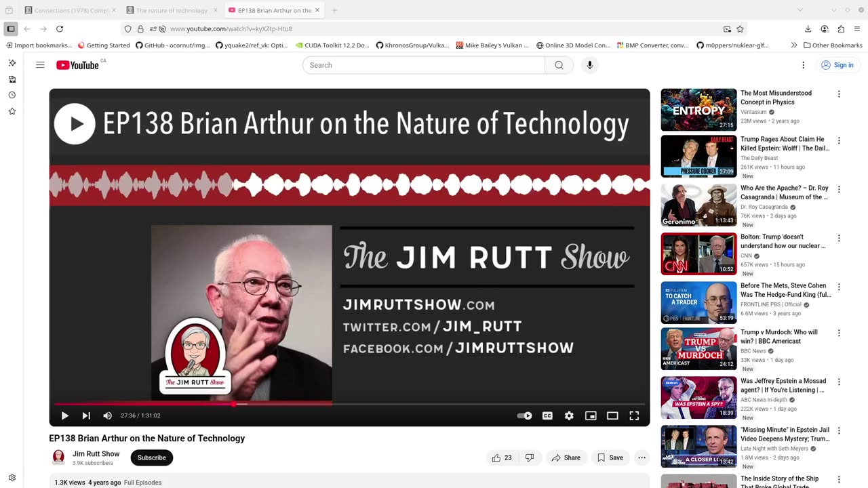Skip to next video in player controls

point(86,415)
